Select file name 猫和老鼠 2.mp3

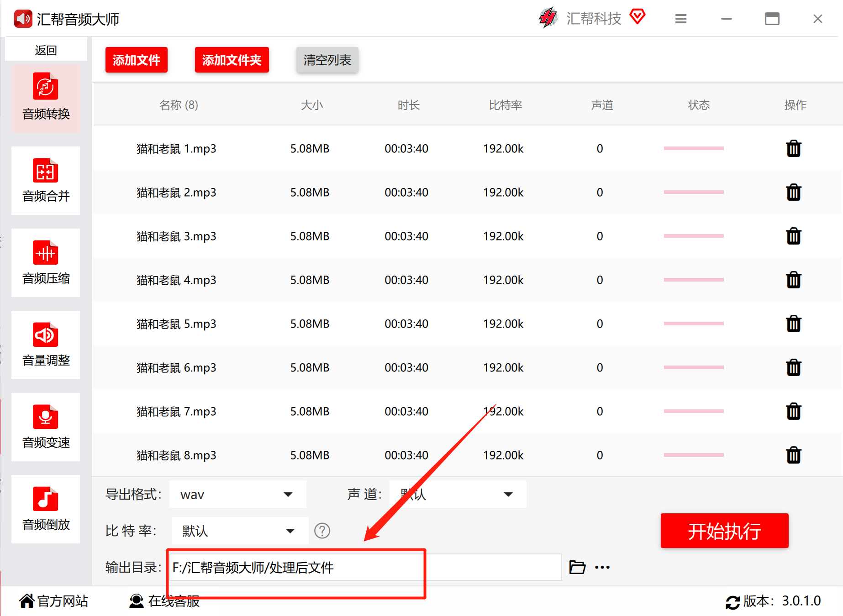coord(176,192)
